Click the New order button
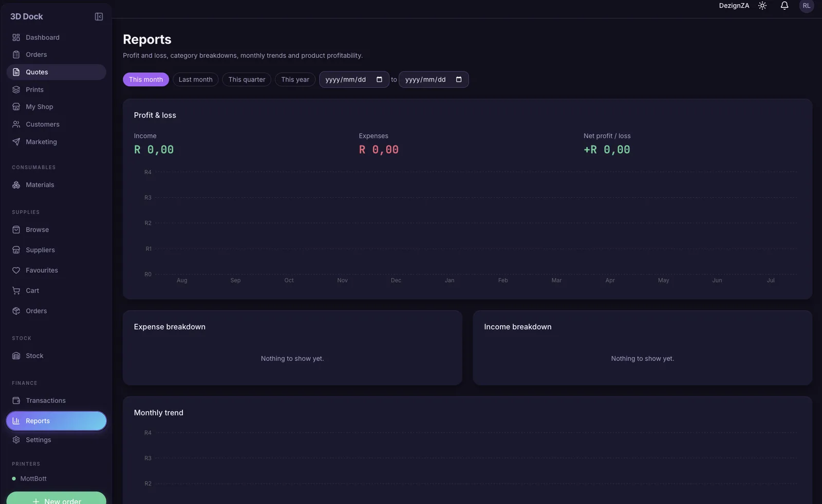The image size is (822, 504). pos(57,499)
